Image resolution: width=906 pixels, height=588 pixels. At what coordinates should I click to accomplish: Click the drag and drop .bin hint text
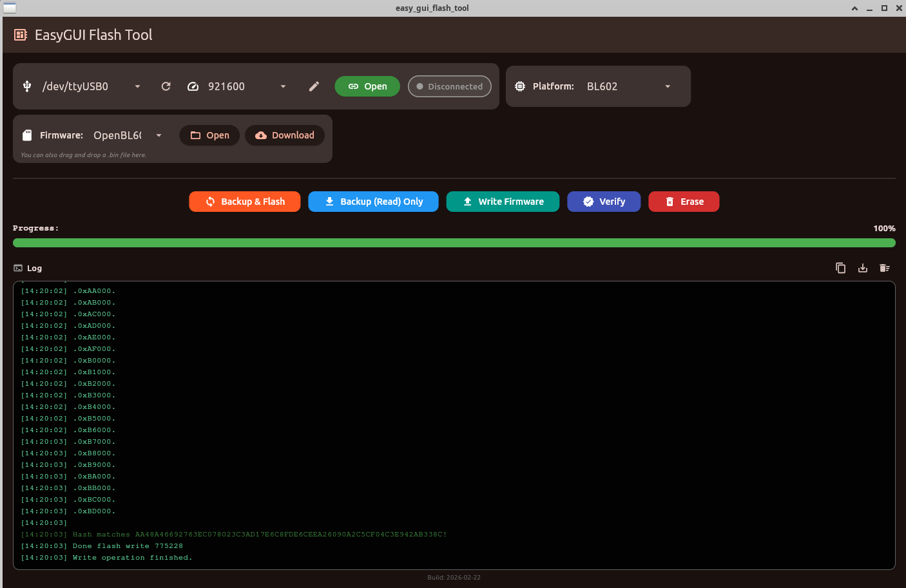83,155
